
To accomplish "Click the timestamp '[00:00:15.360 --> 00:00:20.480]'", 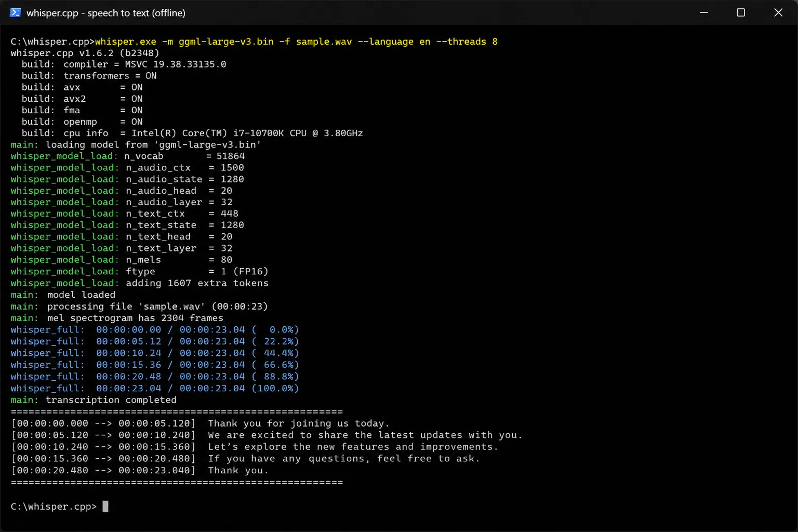I will pos(103,459).
